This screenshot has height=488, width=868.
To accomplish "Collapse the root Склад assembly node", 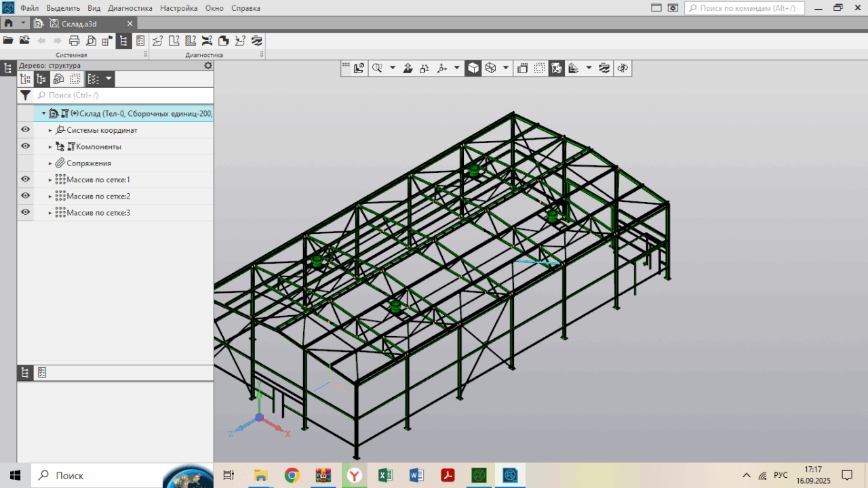I will coord(44,113).
